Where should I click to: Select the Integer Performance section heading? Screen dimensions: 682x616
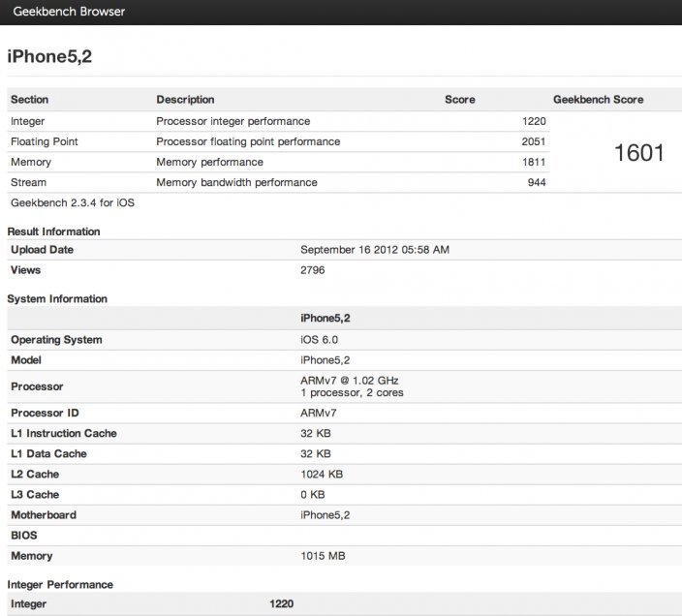pyautogui.click(x=60, y=585)
